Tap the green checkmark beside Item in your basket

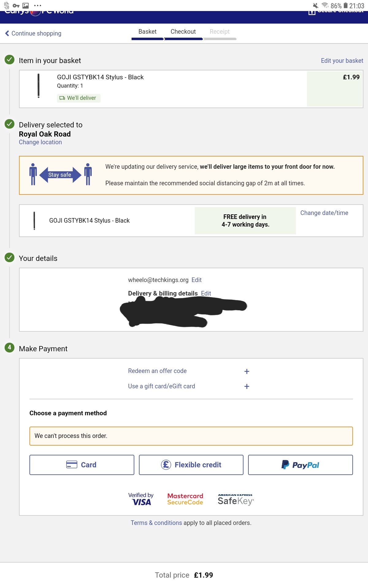coord(10,59)
